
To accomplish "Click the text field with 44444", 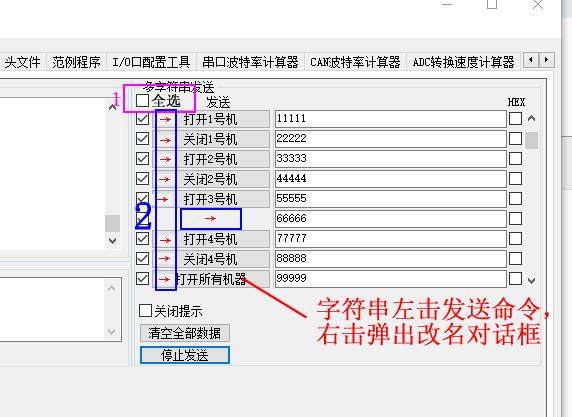I will [391, 179].
